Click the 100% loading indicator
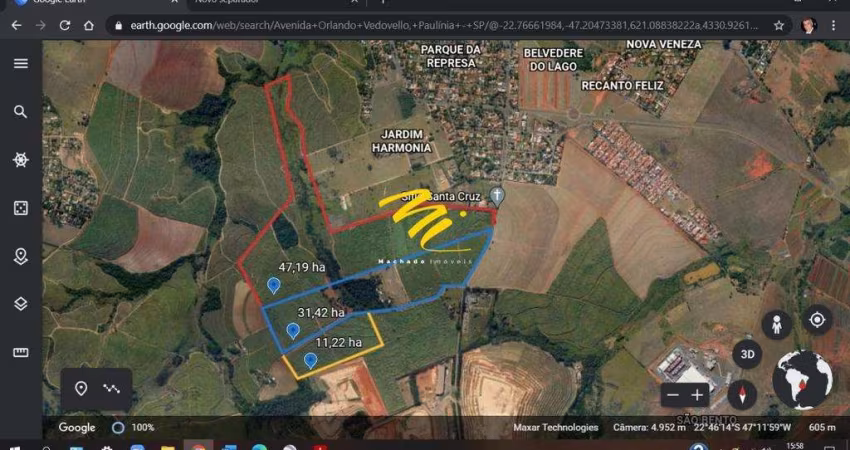Viewport: 850px width, 450px height. click(x=133, y=428)
